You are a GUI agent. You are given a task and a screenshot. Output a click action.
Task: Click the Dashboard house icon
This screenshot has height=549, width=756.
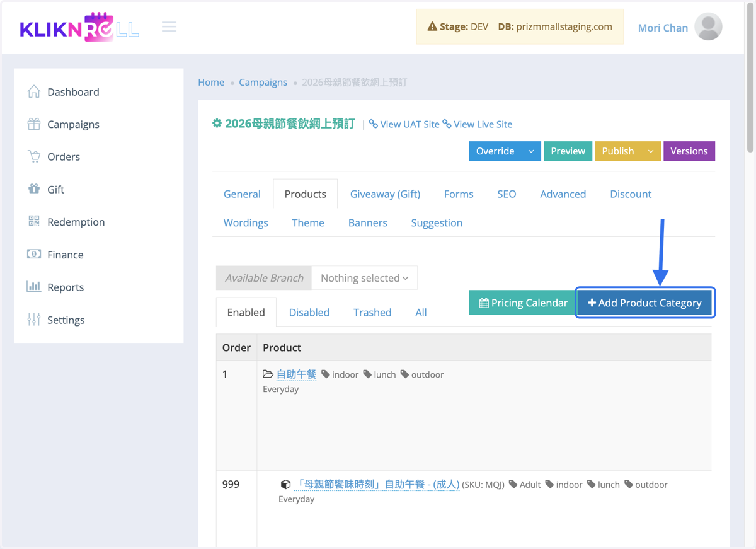point(34,91)
